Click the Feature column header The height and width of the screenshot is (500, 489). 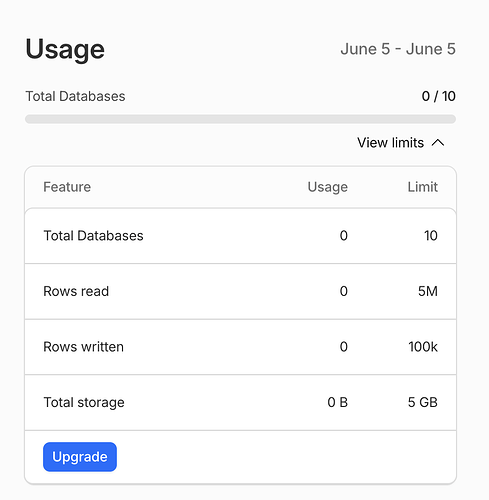tap(67, 187)
